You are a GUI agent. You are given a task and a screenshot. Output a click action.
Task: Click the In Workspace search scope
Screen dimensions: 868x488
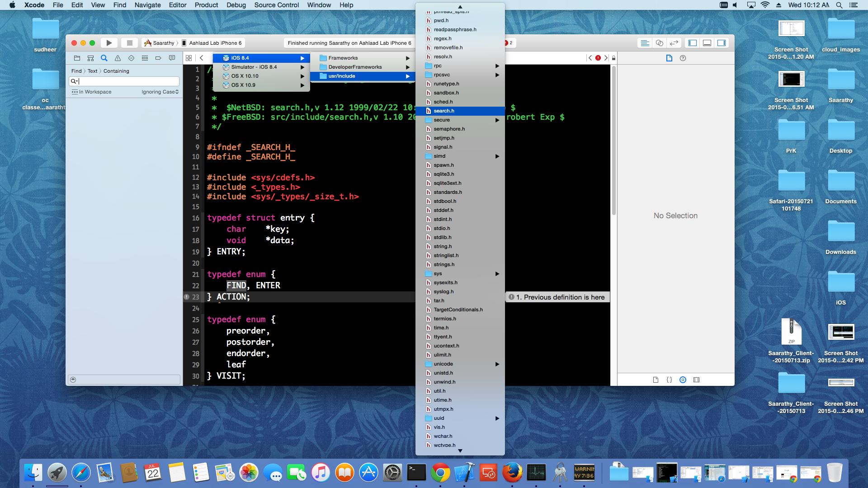(91, 92)
